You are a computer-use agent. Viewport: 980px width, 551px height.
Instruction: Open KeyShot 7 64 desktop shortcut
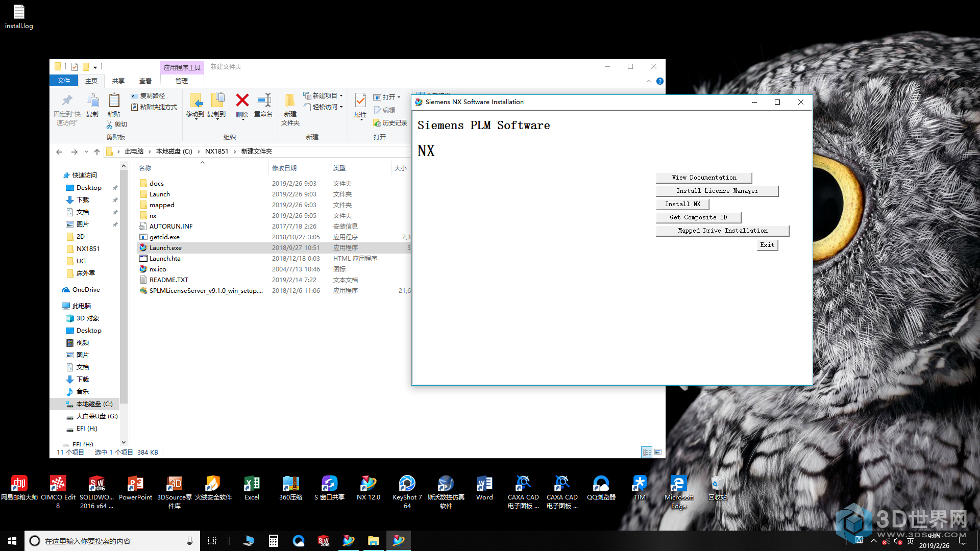[407, 492]
